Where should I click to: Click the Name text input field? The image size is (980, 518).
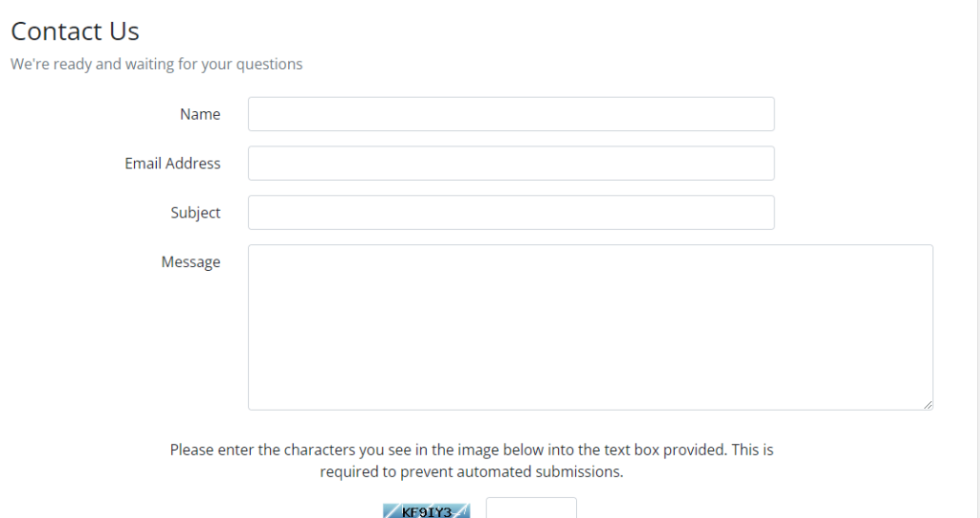coord(511,114)
